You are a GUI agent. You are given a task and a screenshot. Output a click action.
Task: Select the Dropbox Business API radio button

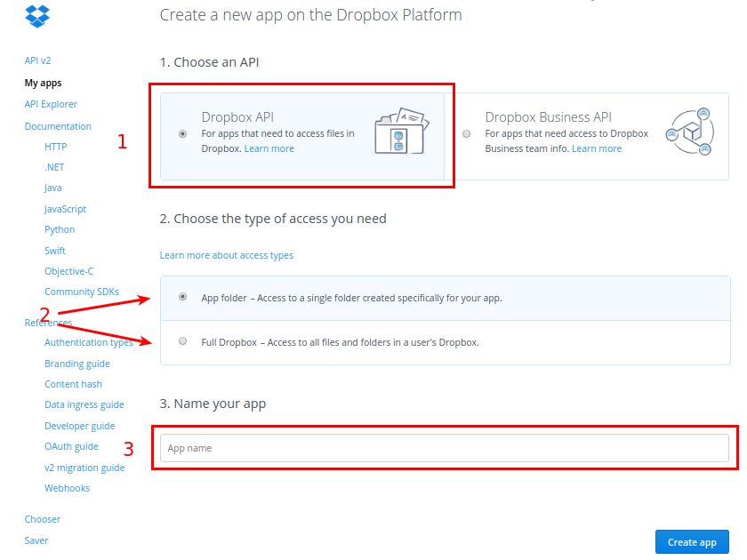[x=467, y=134]
